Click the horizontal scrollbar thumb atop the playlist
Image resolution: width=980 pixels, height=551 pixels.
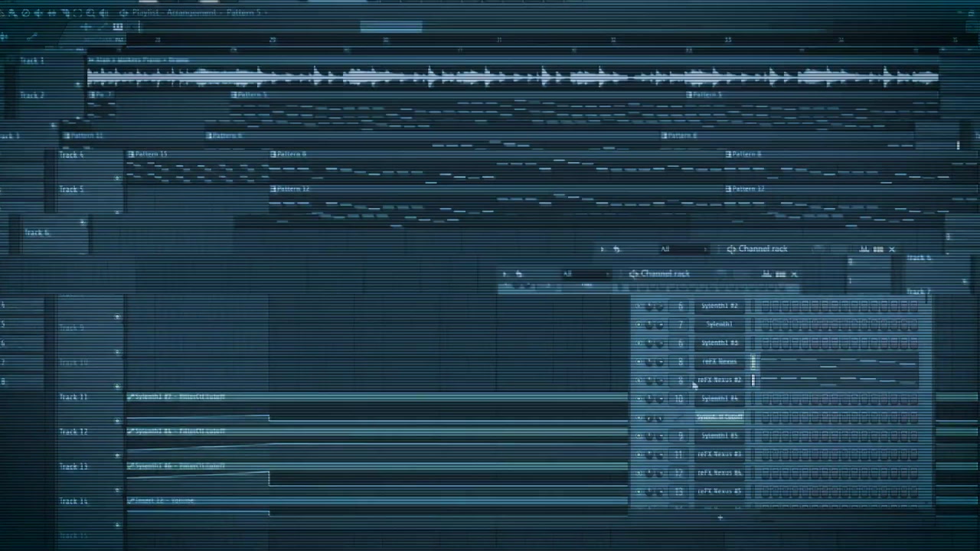(x=391, y=28)
